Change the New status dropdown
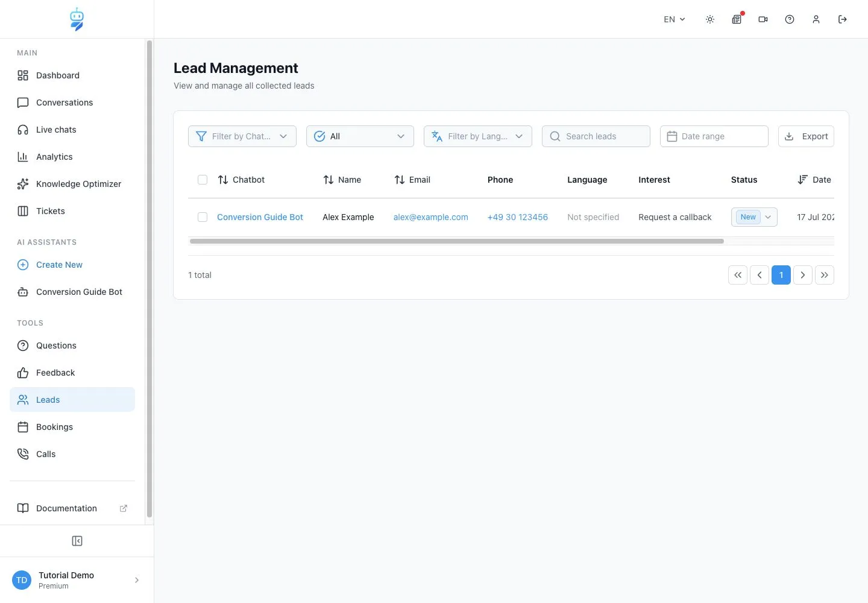This screenshot has width=868, height=603. (x=754, y=217)
